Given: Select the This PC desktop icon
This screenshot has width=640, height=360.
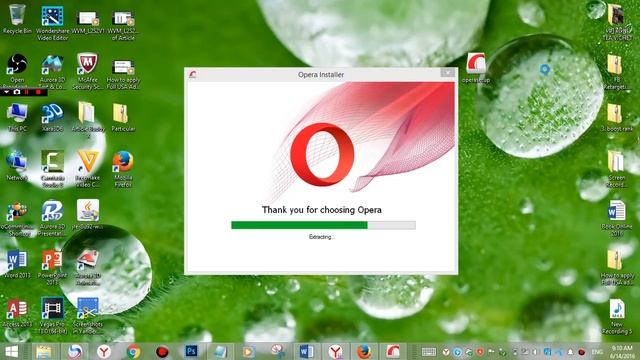Looking at the screenshot, I should point(17,118).
